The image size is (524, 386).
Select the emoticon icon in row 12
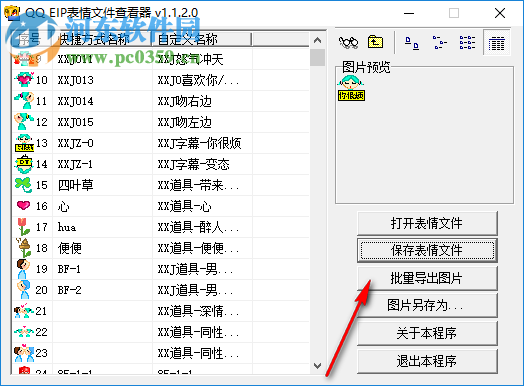point(24,121)
